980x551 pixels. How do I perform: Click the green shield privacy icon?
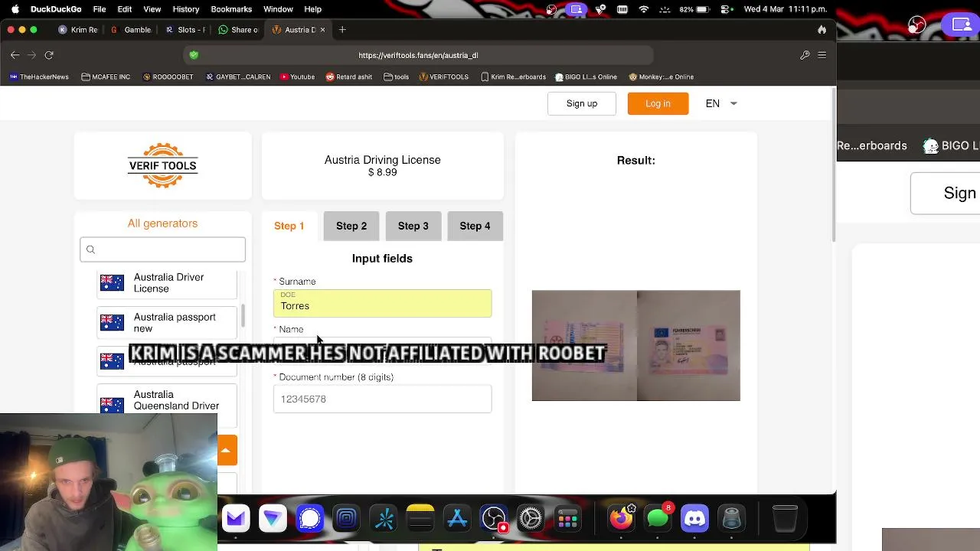point(194,55)
